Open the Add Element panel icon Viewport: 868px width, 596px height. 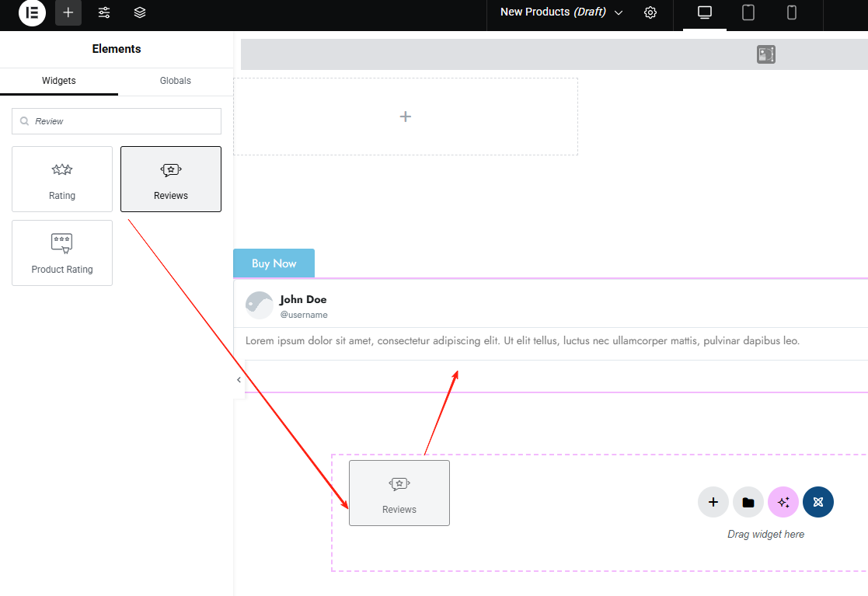tap(68, 13)
